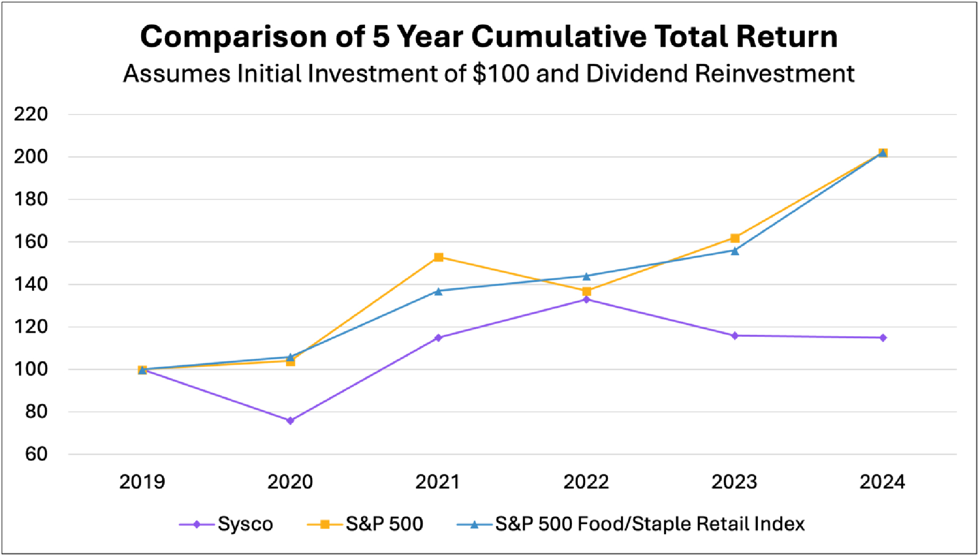Click Sysco's 2020 diamond data point
The image size is (980, 557).
coord(290,421)
